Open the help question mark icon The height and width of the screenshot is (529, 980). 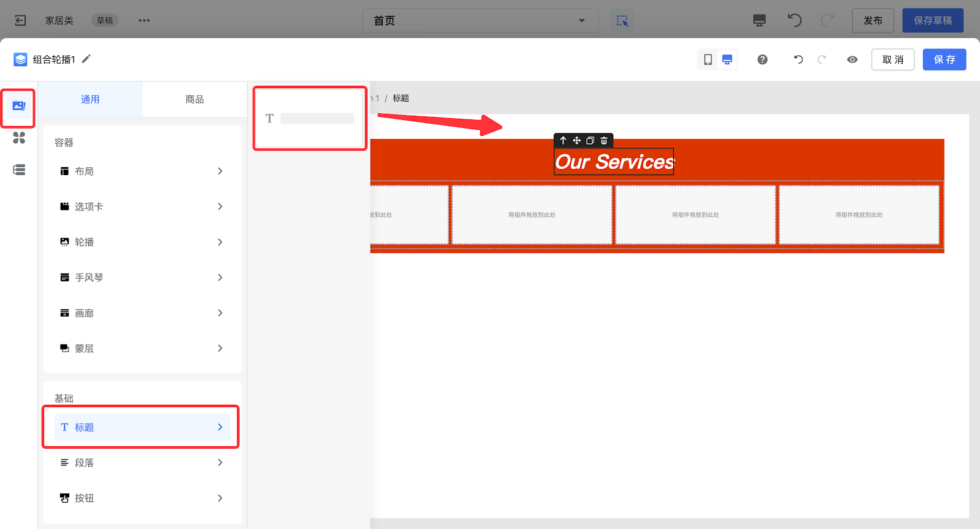[x=762, y=59]
